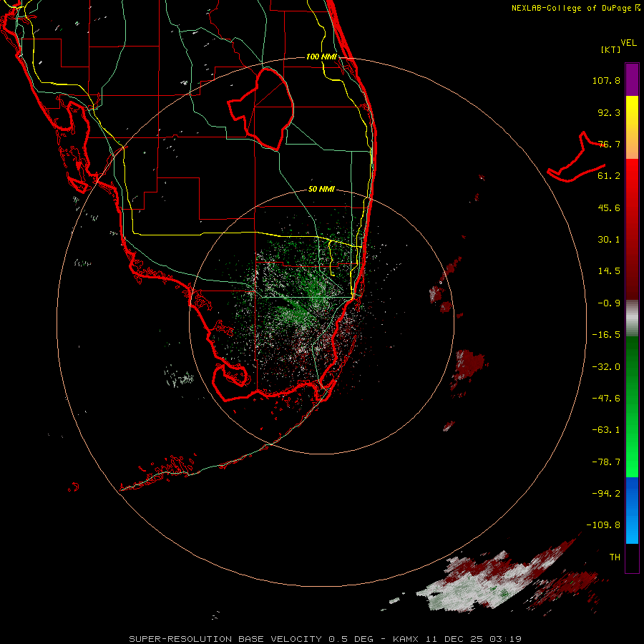The image size is (644, 644).
Task: Click the SUPER-RESOLUTION BASE VELOCITY caption text
Action: click(225, 639)
